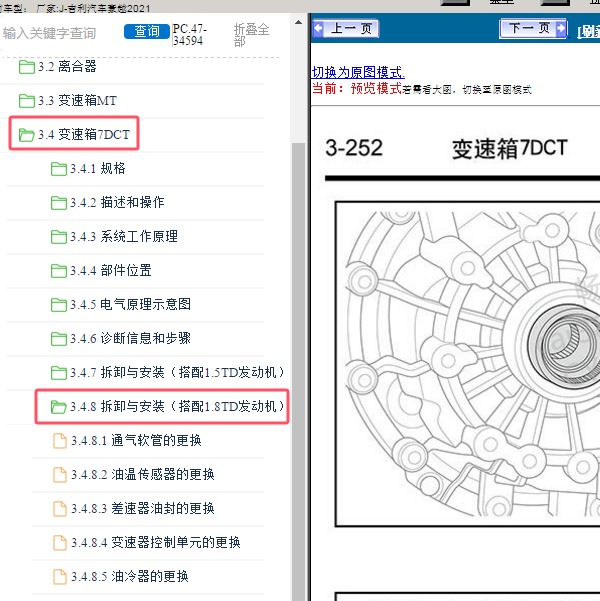Open page 3.4.8.2 油温传感器的更换
Viewport: 600px width, 601px height.
143,475
